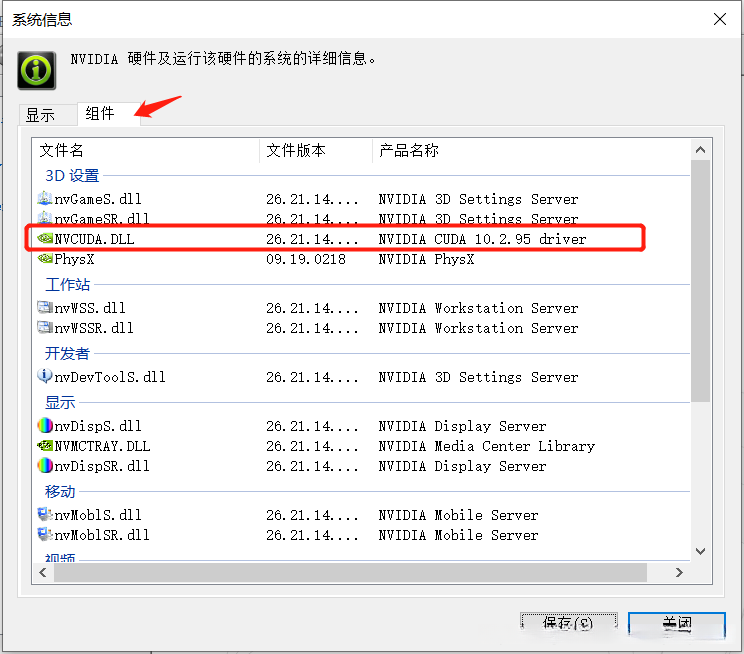The image size is (744, 654).
Task: Click the horizontal scrollbar right arrow
Action: click(x=679, y=572)
